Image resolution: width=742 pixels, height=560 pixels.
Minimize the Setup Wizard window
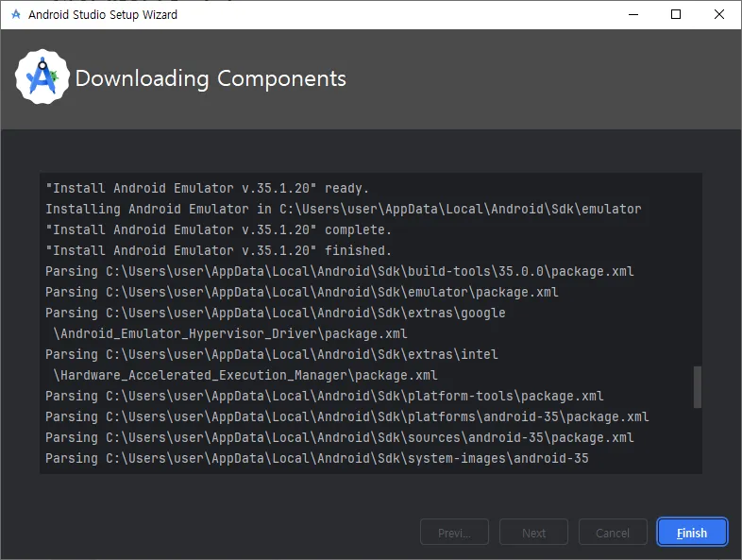pos(633,15)
